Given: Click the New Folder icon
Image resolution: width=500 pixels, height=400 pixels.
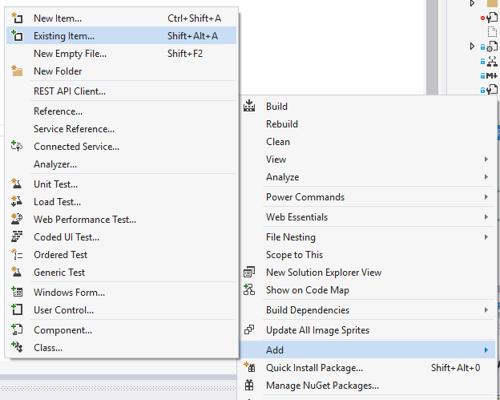Looking at the screenshot, I should click(x=17, y=71).
